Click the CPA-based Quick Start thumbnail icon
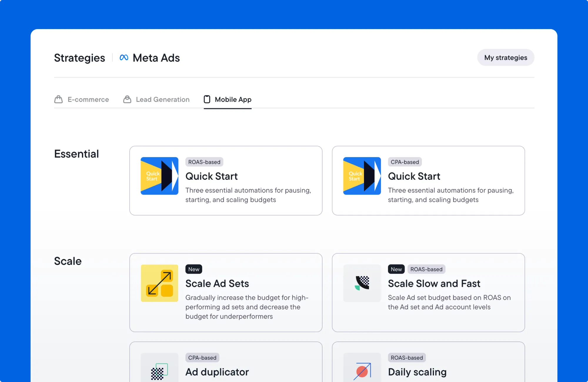 point(362,176)
